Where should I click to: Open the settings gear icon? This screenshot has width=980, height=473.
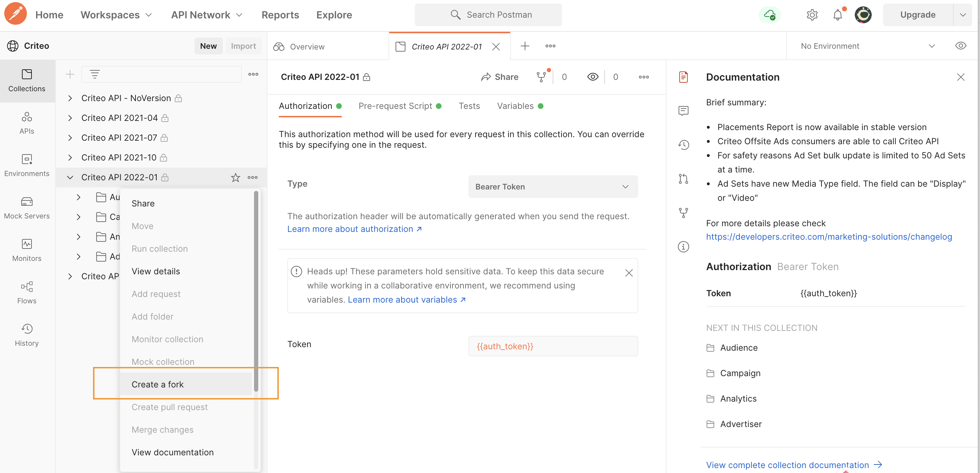[x=812, y=15]
